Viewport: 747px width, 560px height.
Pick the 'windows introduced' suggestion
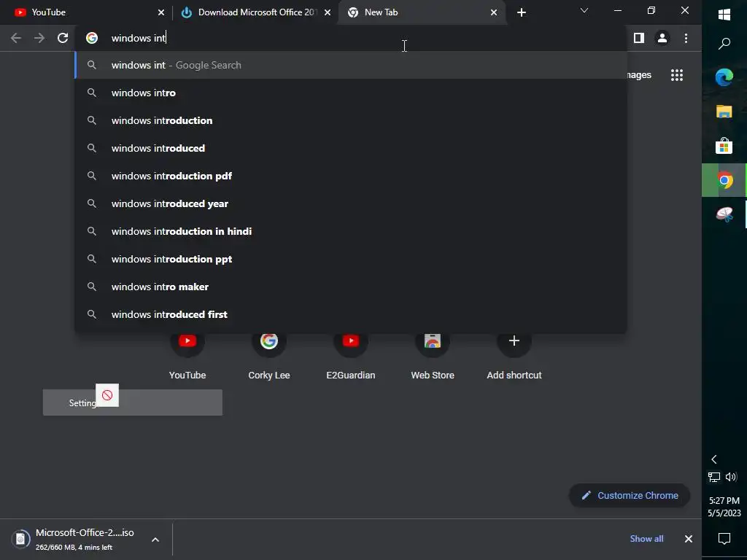[351, 148]
